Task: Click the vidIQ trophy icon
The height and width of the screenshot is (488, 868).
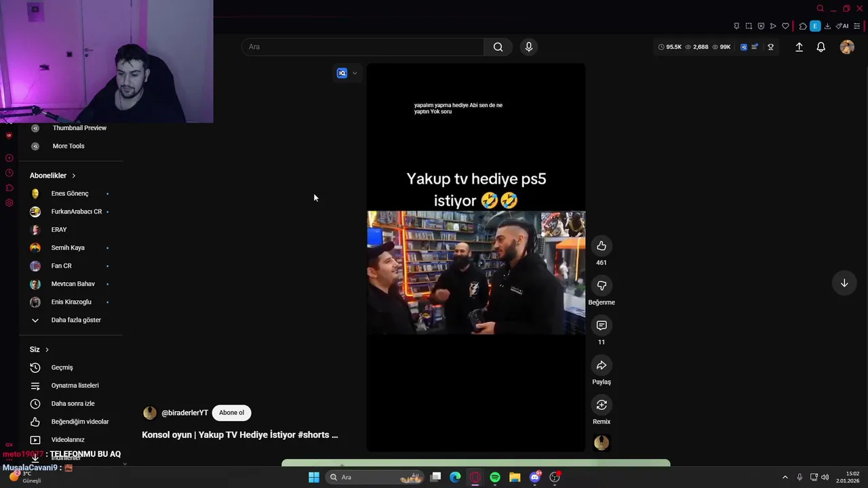Action: click(x=770, y=47)
